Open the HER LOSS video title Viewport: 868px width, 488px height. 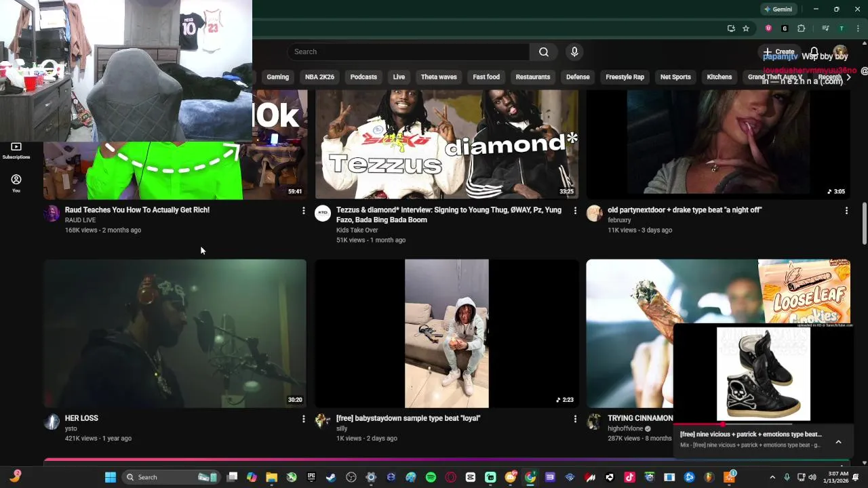81,418
